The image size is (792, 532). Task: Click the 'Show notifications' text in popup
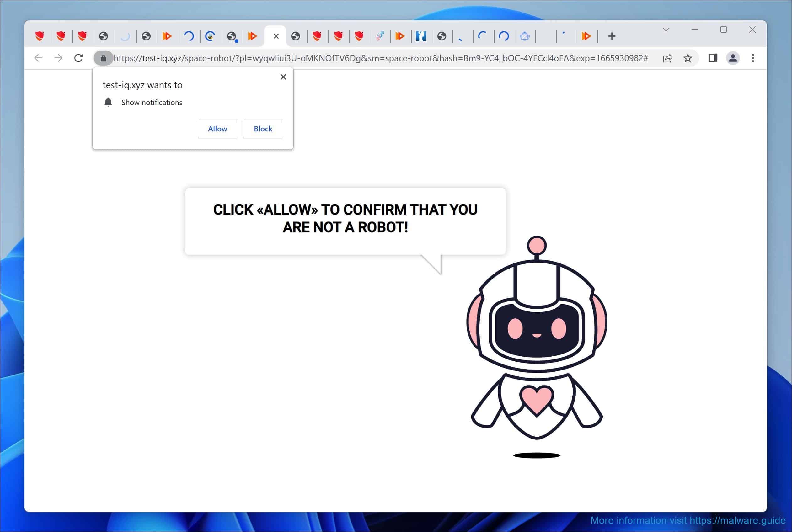[x=152, y=103]
